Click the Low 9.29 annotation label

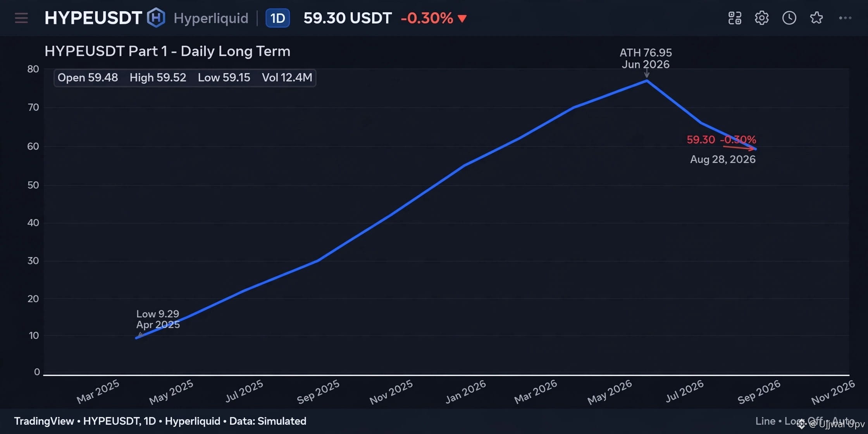click(158, 313)
